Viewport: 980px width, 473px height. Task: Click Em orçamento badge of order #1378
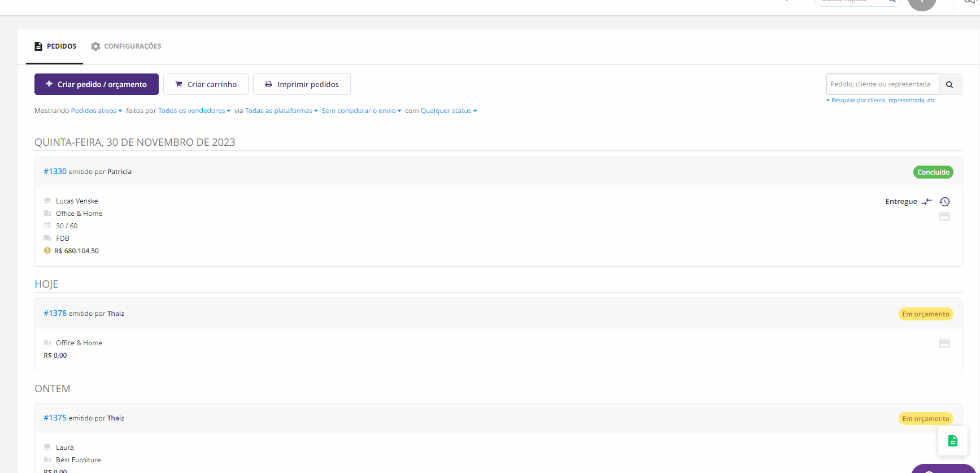(926, 314)
